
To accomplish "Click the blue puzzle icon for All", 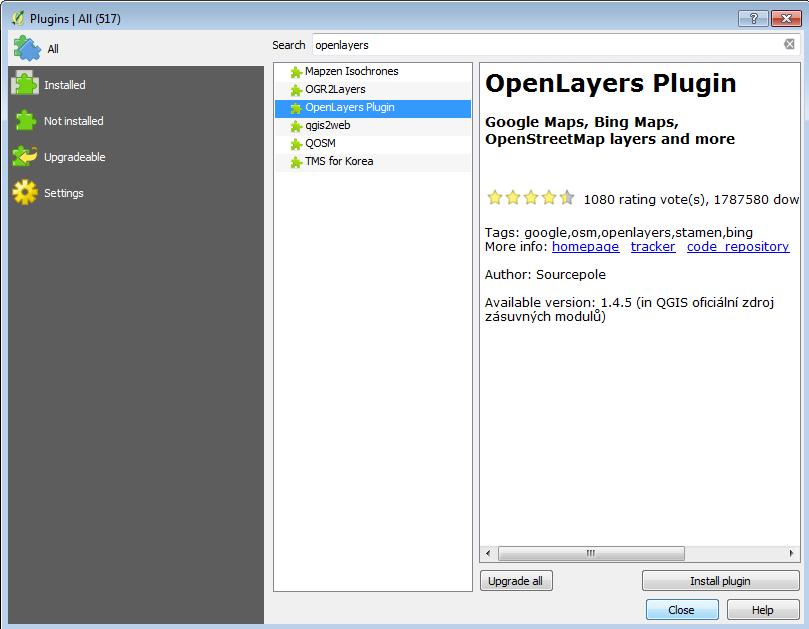I will pos(26,48).
